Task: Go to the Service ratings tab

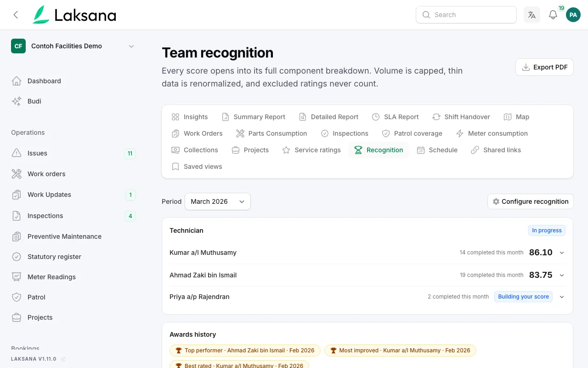Action: 311,150
